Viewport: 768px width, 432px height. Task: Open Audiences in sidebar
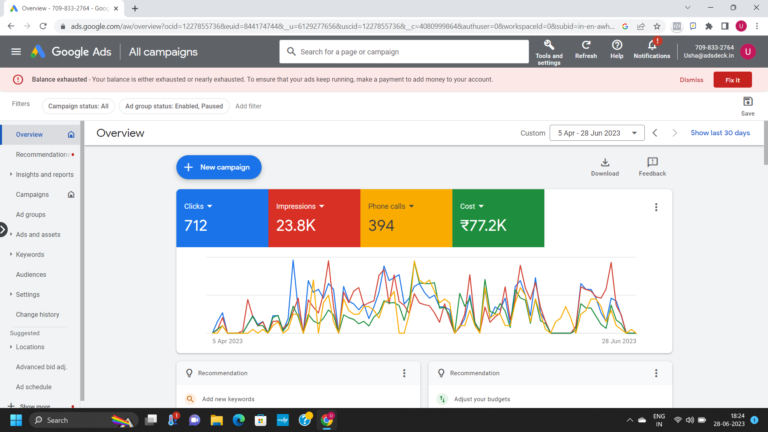pos(31,274)
